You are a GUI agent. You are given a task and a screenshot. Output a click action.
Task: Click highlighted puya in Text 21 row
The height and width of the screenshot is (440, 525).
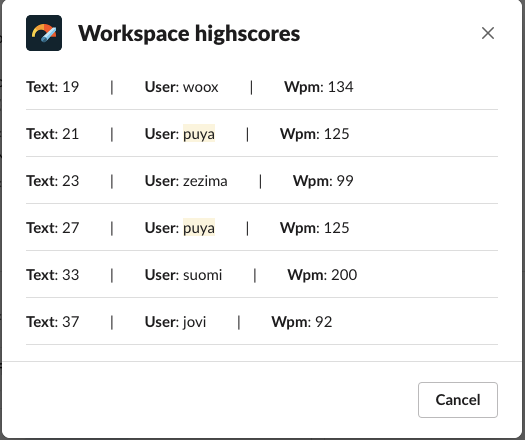click(199, 134)
